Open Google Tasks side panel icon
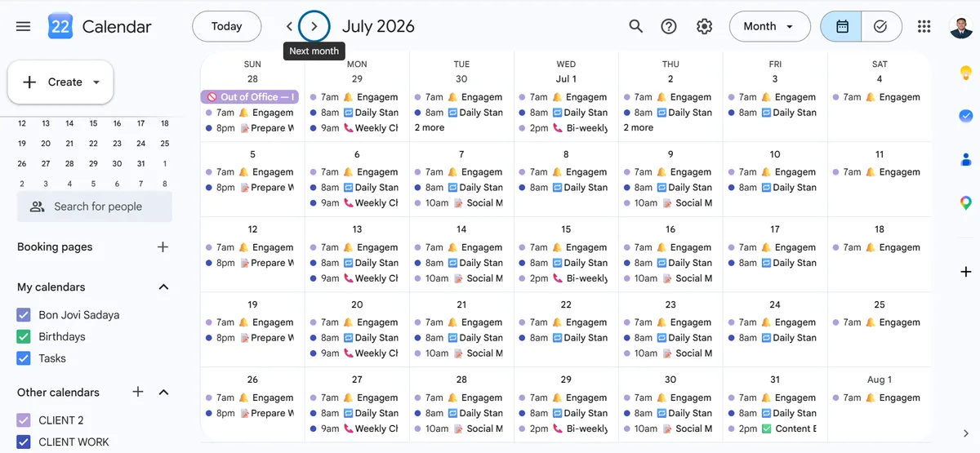The image size is (980, 453). pos(965,116)
